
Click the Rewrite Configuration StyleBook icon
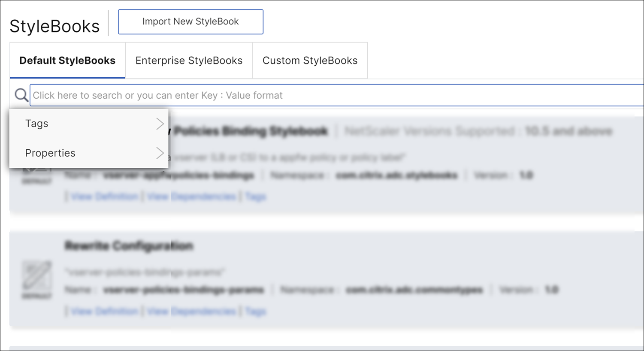(37, 276)
